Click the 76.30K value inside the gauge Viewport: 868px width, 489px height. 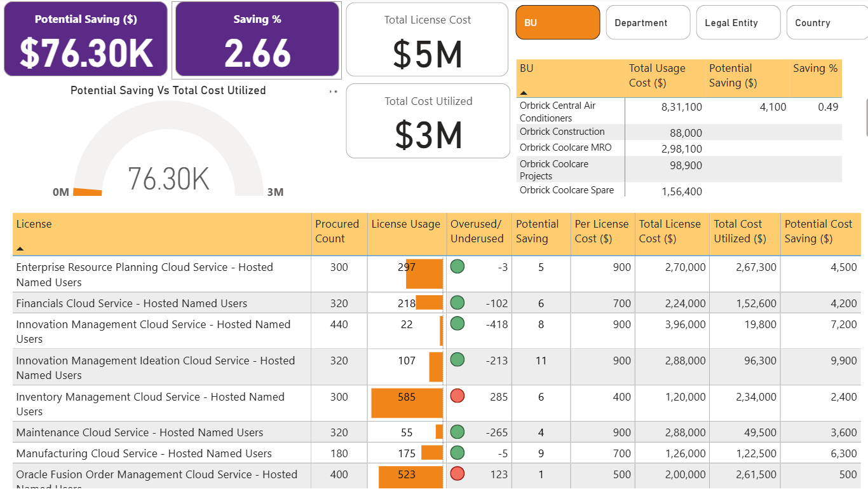tap(168, 179)
